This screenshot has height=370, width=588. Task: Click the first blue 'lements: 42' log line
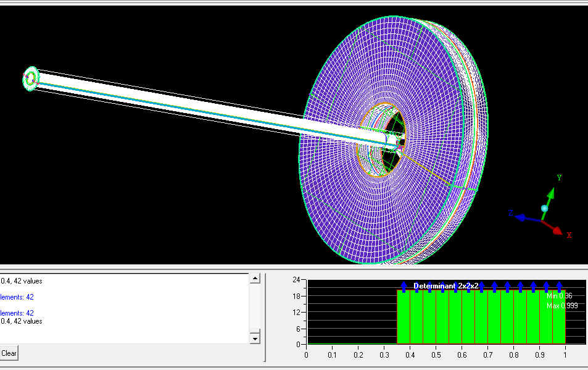pyautogui.click(x=17, y=297)
